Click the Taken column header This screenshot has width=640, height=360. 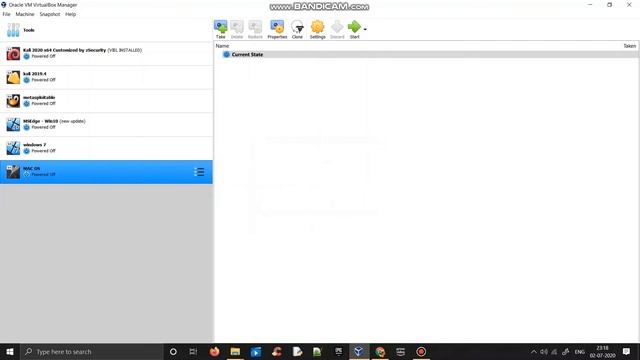point(629,46)
